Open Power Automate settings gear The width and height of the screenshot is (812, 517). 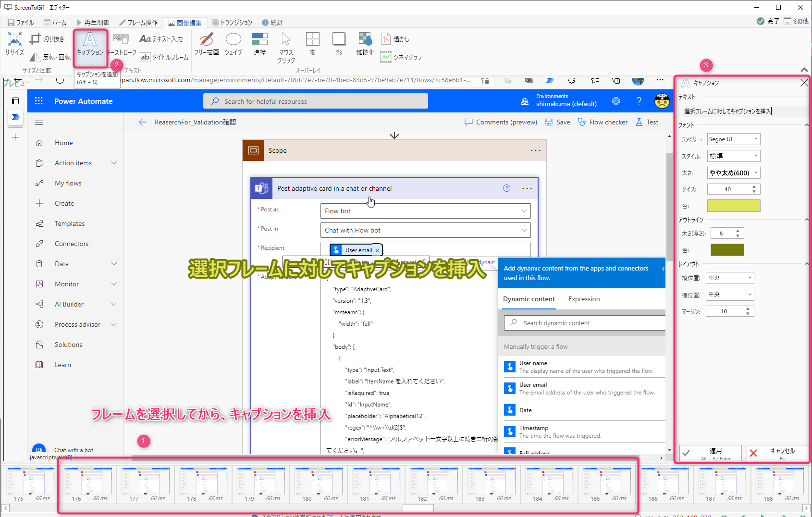[616, 101]
